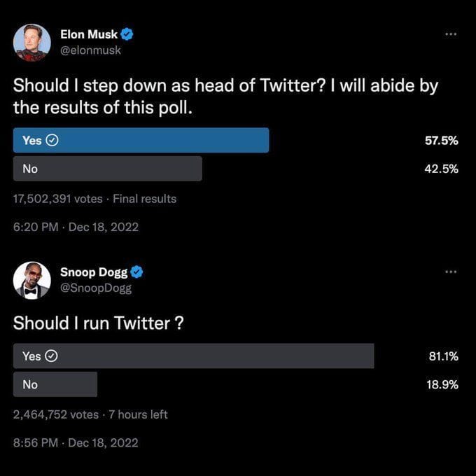Click Elon Musk's blue verified badge
The height and width of the screenshot is (476, 476).
tap(128, 34)
